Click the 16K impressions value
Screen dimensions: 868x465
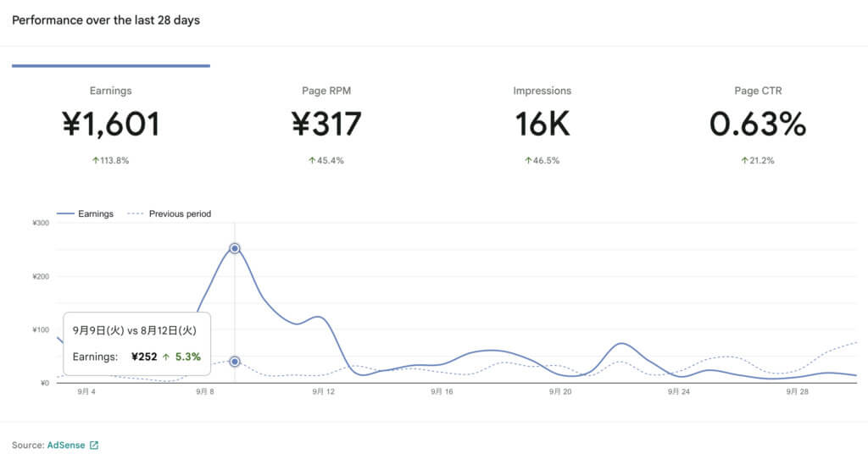pos(542,125)
